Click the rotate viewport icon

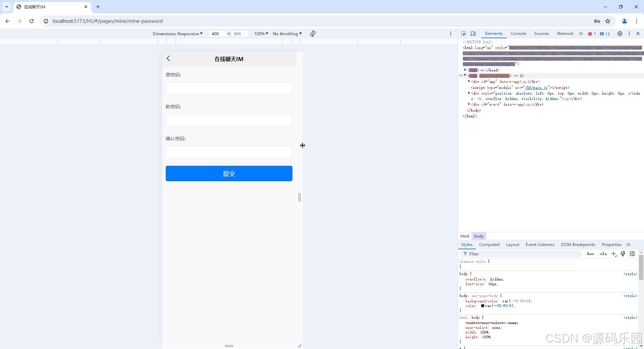click(x=313, y=34)
